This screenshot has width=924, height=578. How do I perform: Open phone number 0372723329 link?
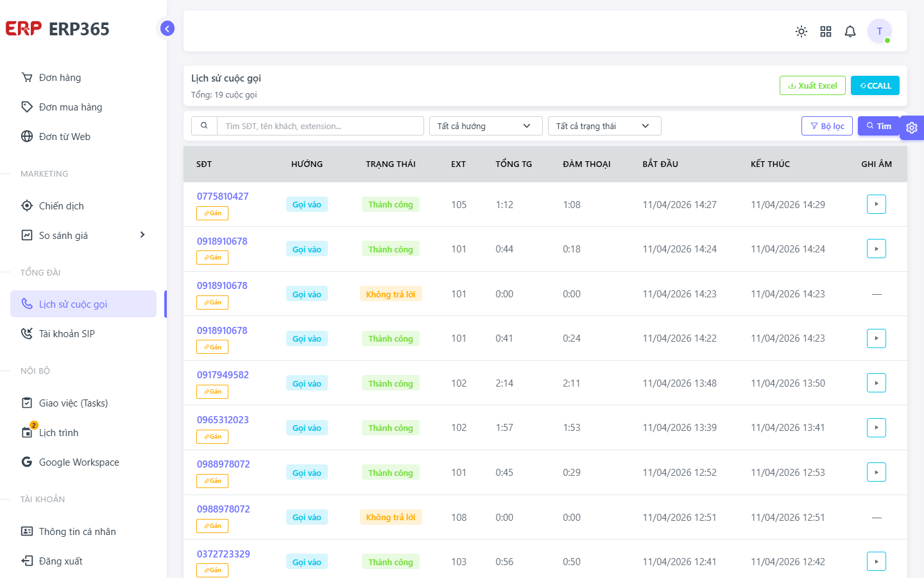(x=223, y=554)
